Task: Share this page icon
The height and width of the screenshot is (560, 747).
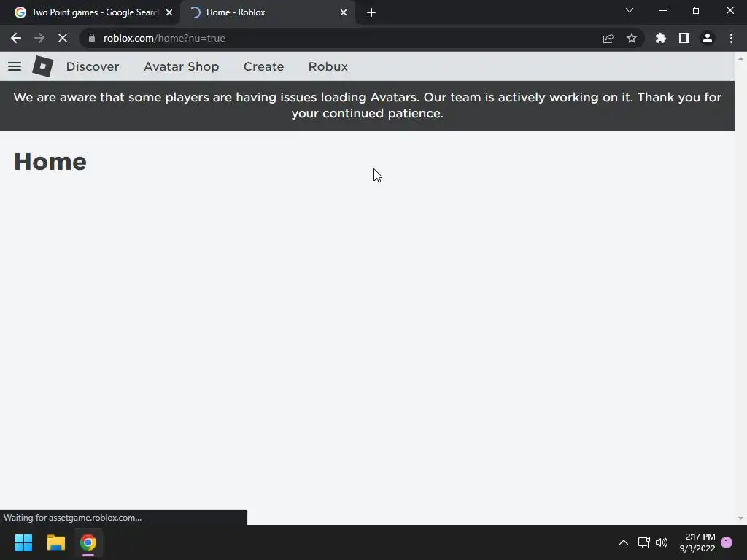Action: 608,38
